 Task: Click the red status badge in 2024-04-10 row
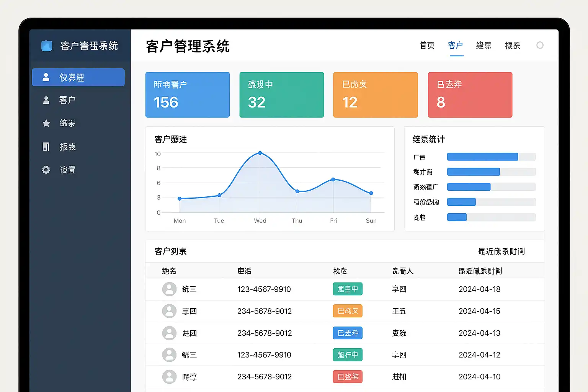click(348, 377)
